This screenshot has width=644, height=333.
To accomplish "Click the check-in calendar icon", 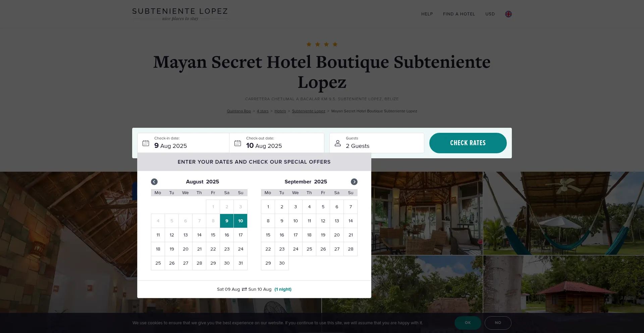I will point(146,143).
